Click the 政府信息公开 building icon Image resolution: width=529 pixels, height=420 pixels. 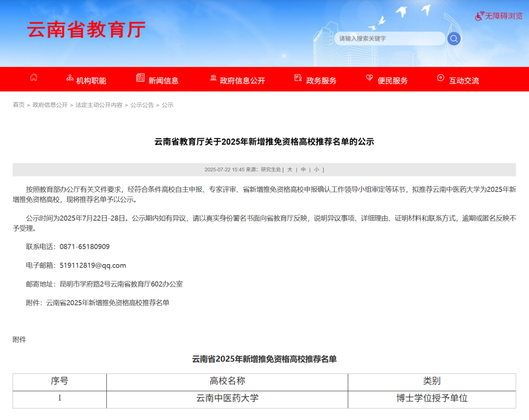[x=213, y=78]
